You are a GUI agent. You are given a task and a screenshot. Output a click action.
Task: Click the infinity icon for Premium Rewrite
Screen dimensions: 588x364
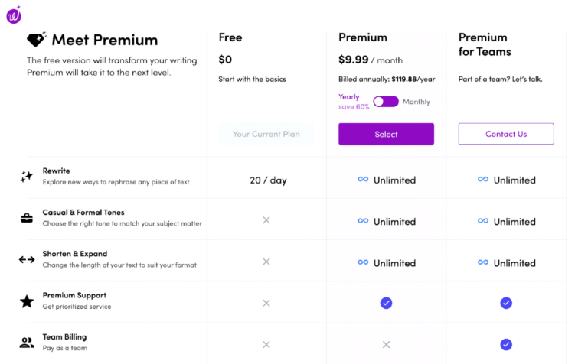363,180
